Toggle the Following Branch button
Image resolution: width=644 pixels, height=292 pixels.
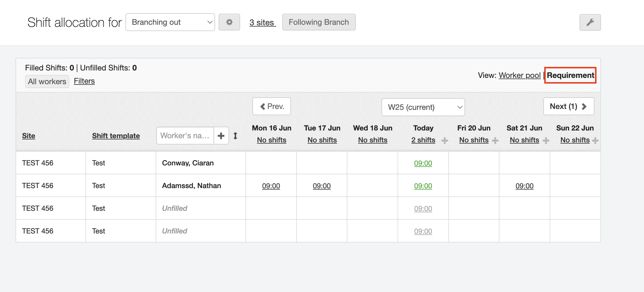(319, 22)
